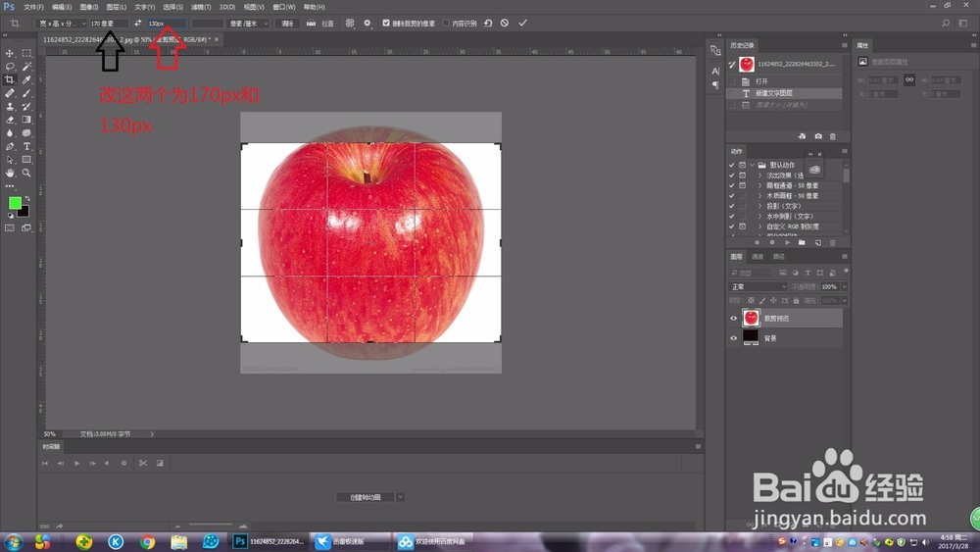Delete current history state

point(832,136)
